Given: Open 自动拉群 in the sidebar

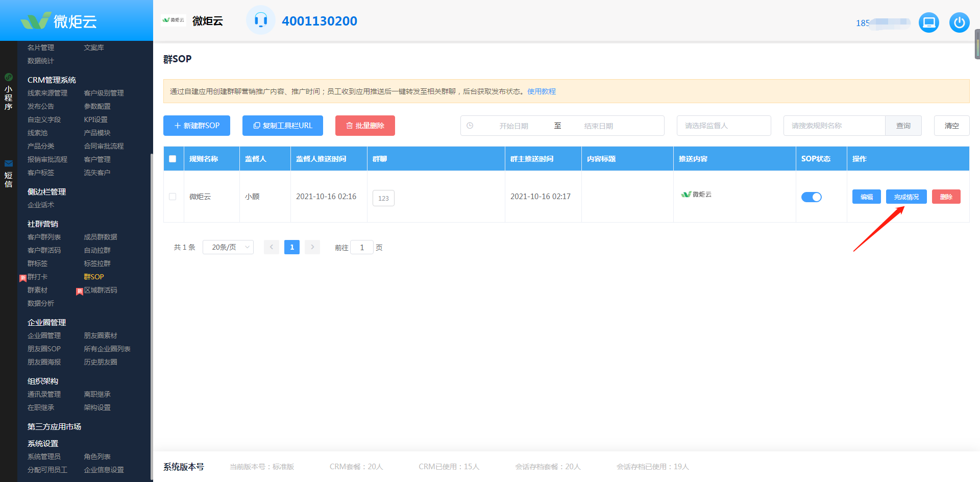Looking at the screenshot, I should pos(97,250).
